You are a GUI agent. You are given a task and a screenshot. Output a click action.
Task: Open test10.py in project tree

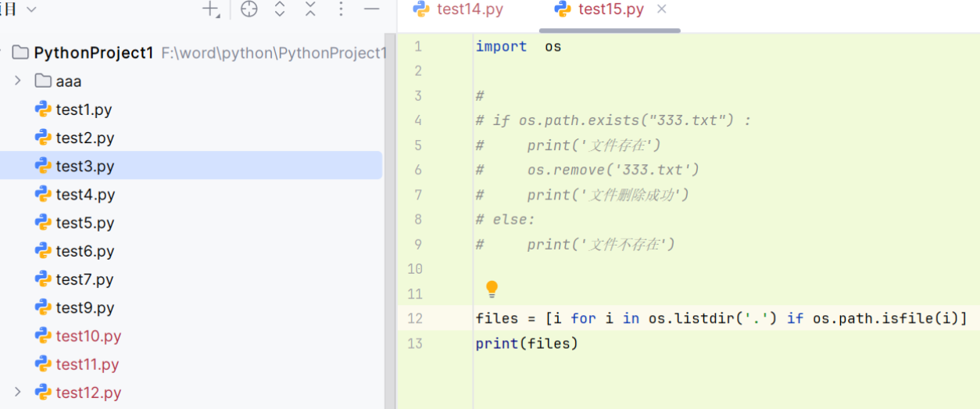(x=88, y=335)
